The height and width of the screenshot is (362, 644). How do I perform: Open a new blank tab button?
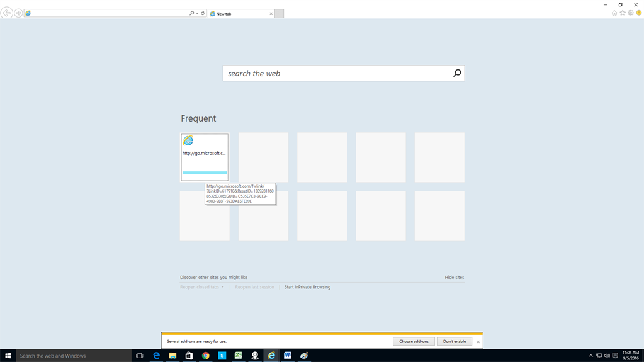pos(280,14)
